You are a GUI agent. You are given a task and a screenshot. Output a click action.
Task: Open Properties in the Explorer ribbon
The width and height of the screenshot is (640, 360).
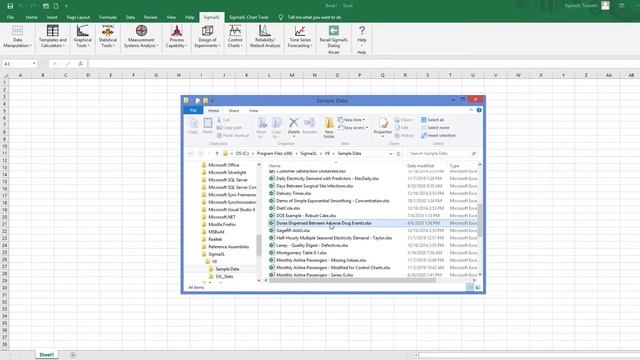click(x=383, y=127)
